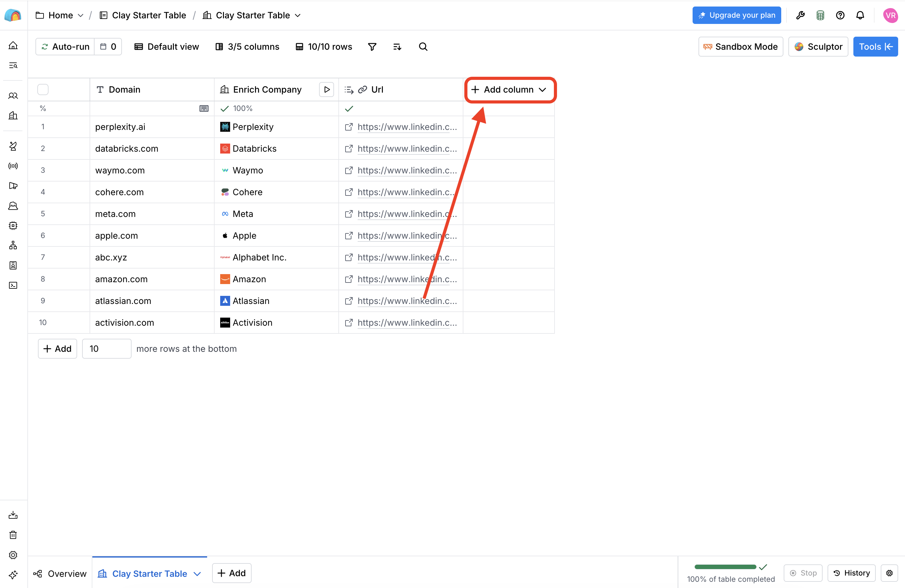Click Upgrade your plan
Image resolution: width=905 pixels, height=588 pixels.
point(736,15)
